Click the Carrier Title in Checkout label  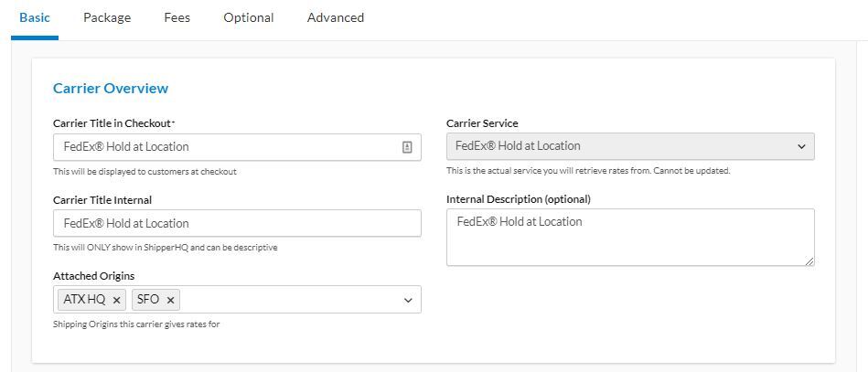tap(113, 123)
